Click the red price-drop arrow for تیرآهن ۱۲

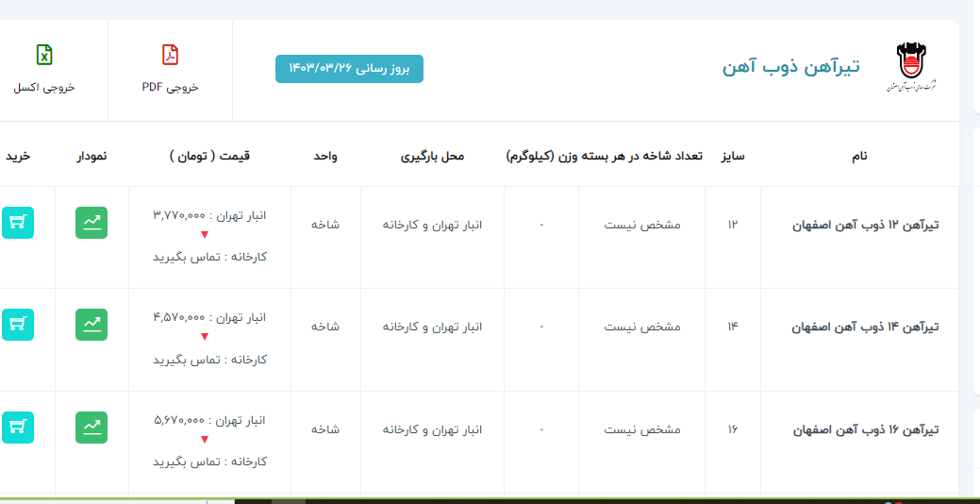tap(205, 235)
